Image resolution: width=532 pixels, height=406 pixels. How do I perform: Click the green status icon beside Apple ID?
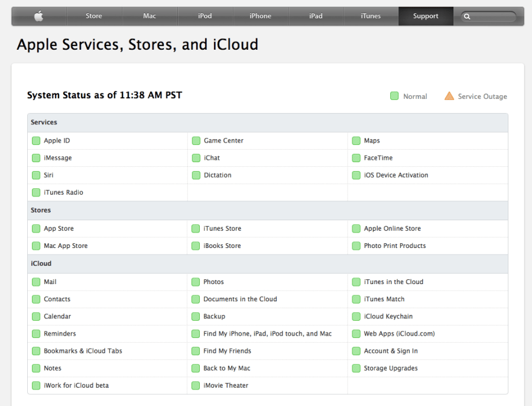[x=36, y=141]
